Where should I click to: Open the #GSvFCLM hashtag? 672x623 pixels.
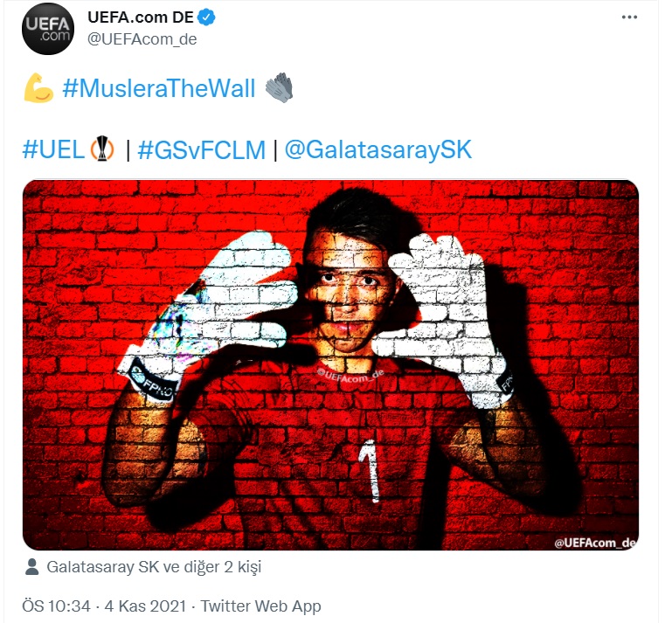[x=202, y=149]
